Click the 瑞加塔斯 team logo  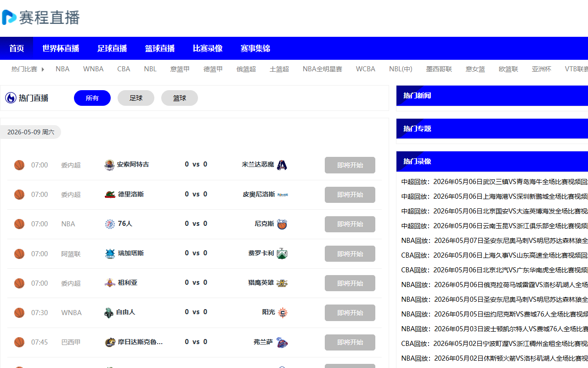[110, 254]
